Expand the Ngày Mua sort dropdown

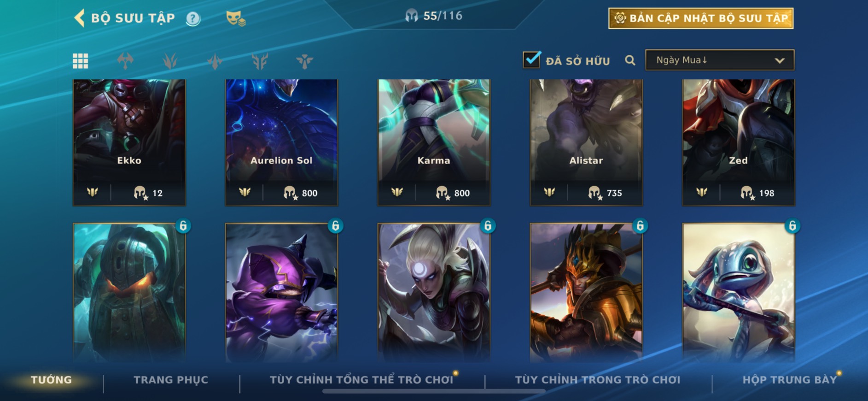(720, 60)
